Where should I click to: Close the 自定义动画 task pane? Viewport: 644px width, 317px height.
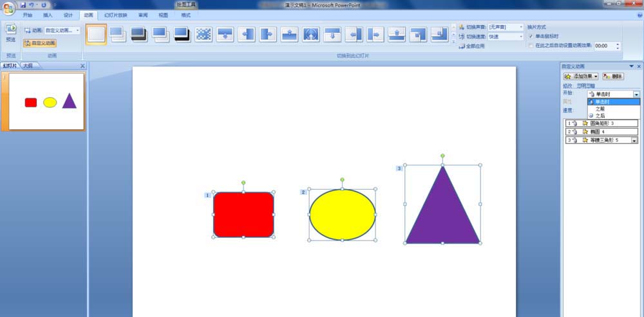point(639,66)
